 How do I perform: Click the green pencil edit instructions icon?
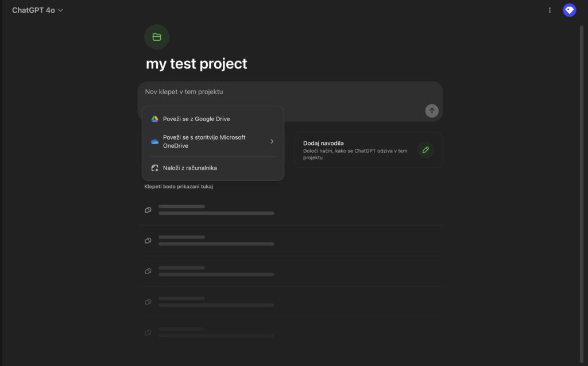pos(425,150)
